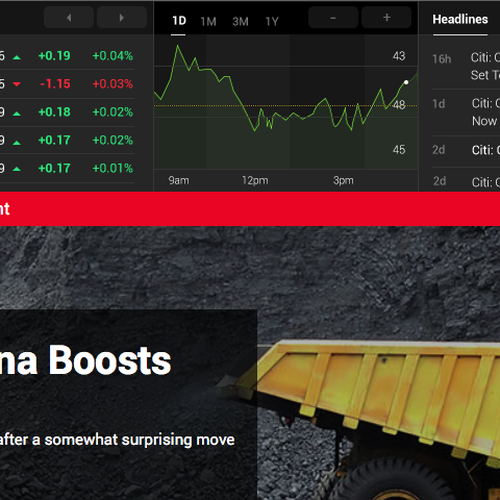Zoom in chart with plus button

click(386, 18)
